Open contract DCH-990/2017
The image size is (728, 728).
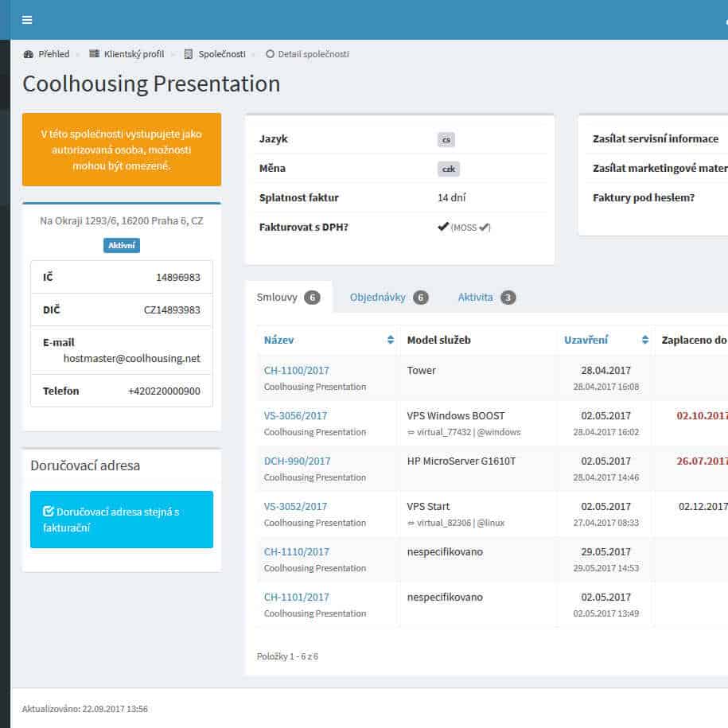tap(297, 461)
